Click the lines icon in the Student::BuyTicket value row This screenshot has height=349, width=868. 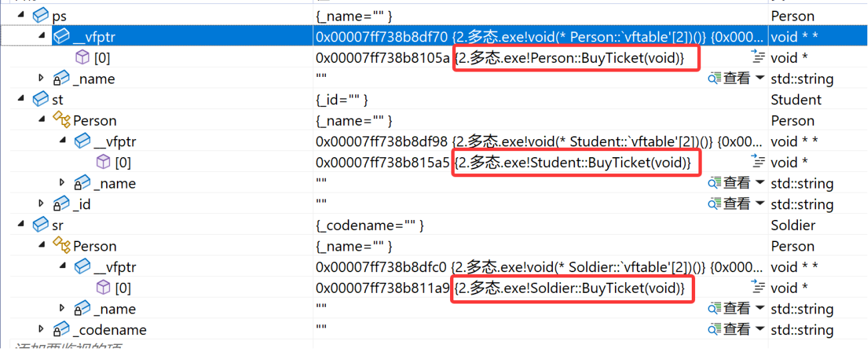tap(758, 162)
